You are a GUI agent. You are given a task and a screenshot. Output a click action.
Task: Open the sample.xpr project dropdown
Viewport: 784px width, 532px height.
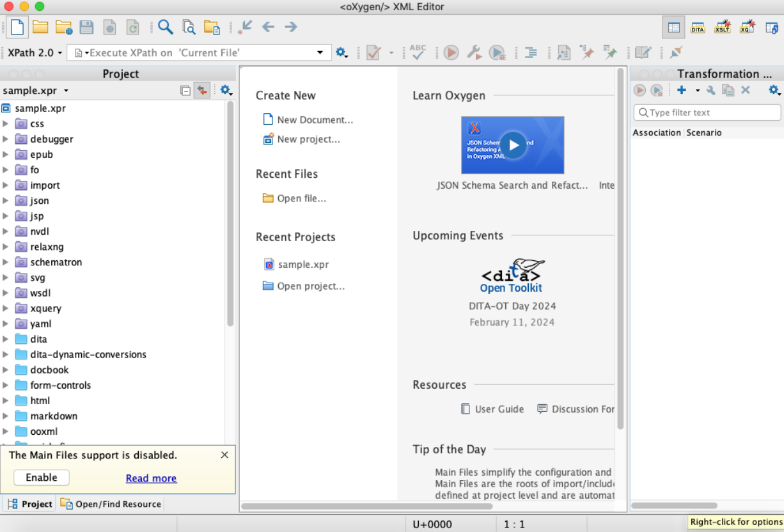click(x=36, y=91)
